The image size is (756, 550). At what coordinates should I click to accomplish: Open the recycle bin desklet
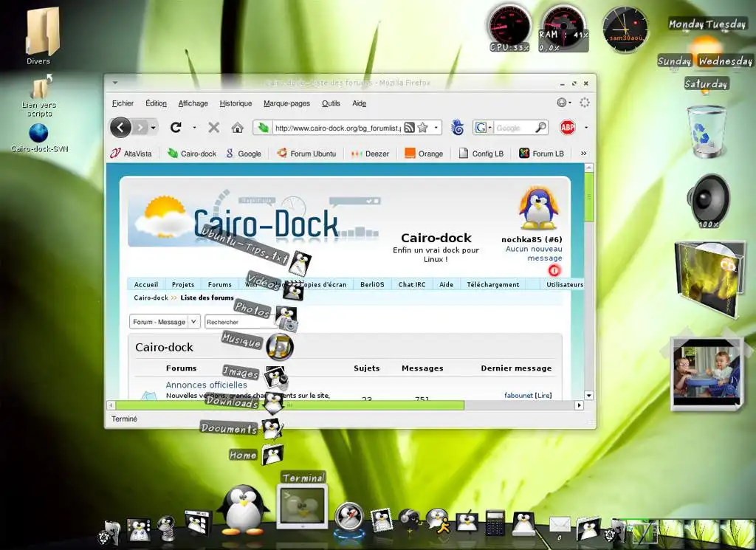point(706,131)
